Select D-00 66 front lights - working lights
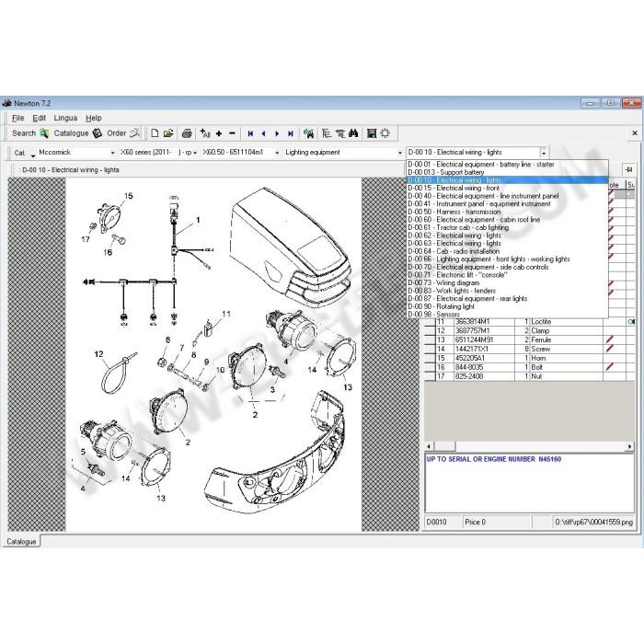 [x=507, y=259]
